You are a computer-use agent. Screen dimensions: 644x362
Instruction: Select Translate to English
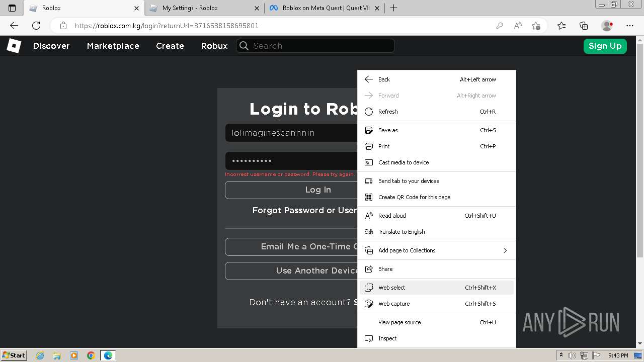click(437, 232)
